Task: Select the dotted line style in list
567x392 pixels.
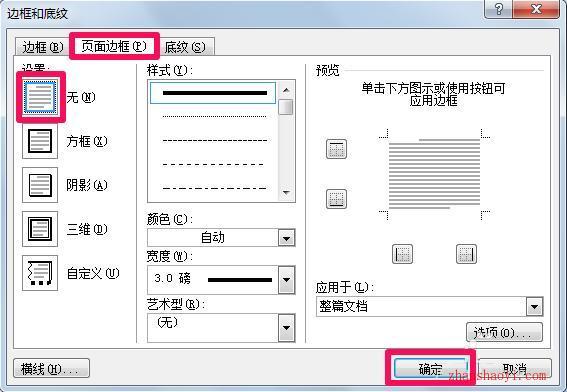Action: (x=214, y=116)
